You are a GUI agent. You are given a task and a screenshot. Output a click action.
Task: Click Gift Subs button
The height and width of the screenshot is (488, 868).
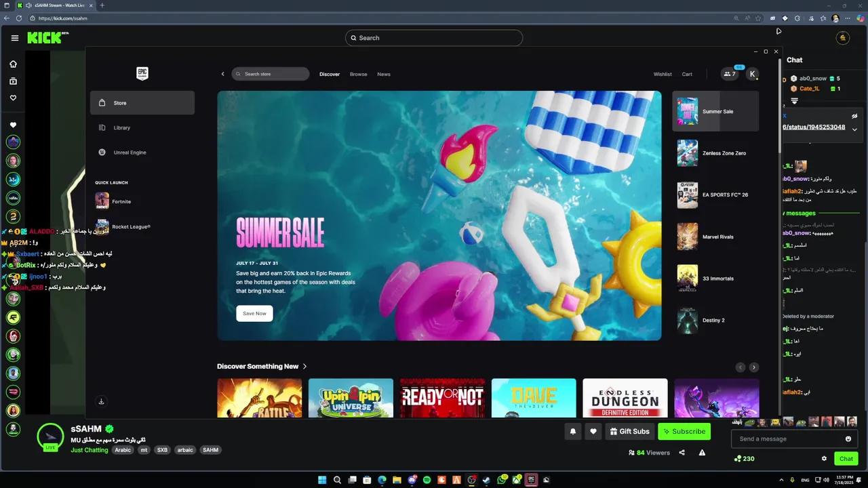point(629,431)
